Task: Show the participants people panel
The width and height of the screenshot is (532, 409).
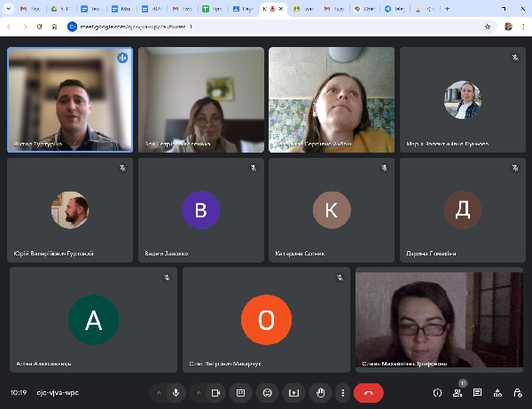Action: pos(458,392)
